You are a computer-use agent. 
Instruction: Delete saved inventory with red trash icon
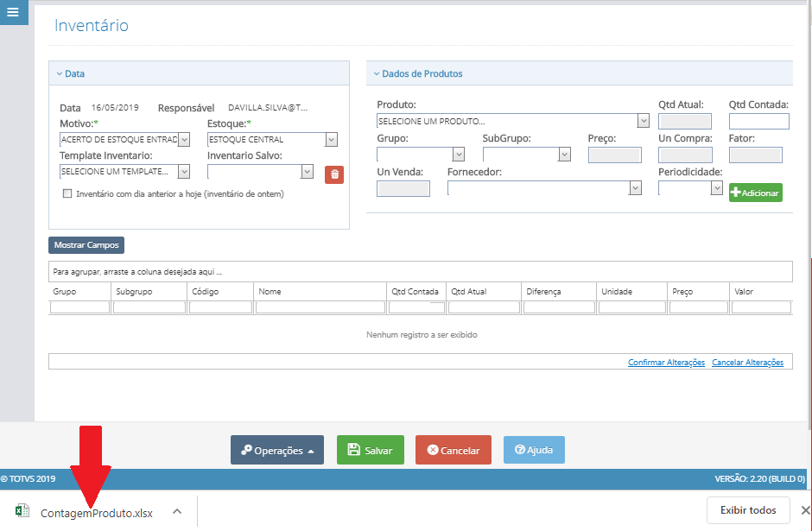[x=334, y=174]
